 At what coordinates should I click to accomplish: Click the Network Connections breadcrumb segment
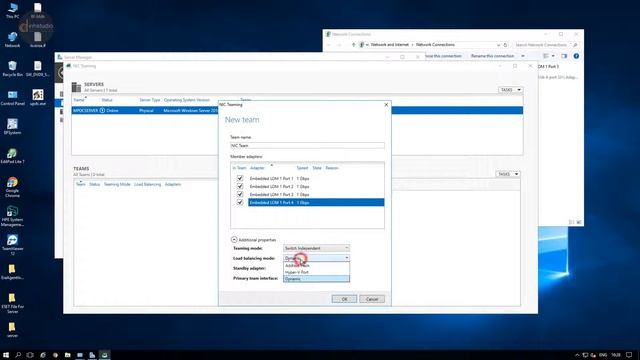tap(435, 45)
